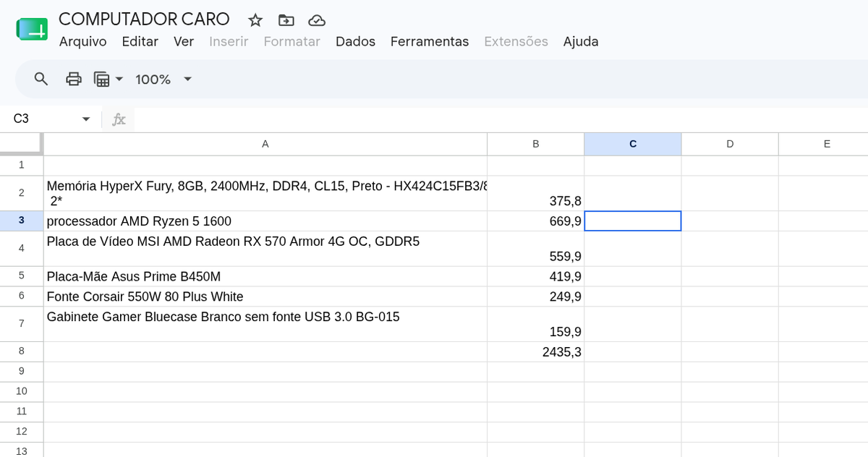Click the selected cell C3
Viewport: 868px width, 457px height.
point(633,221)
